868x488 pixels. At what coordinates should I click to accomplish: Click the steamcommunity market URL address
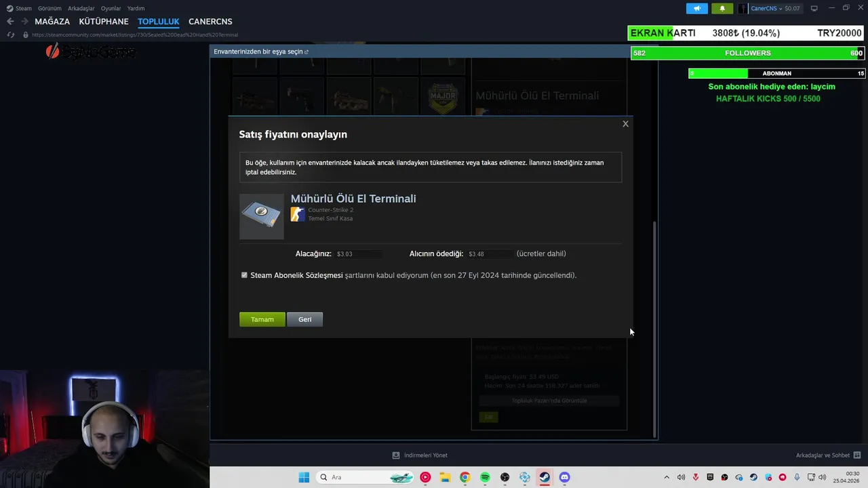click(135, 35)
